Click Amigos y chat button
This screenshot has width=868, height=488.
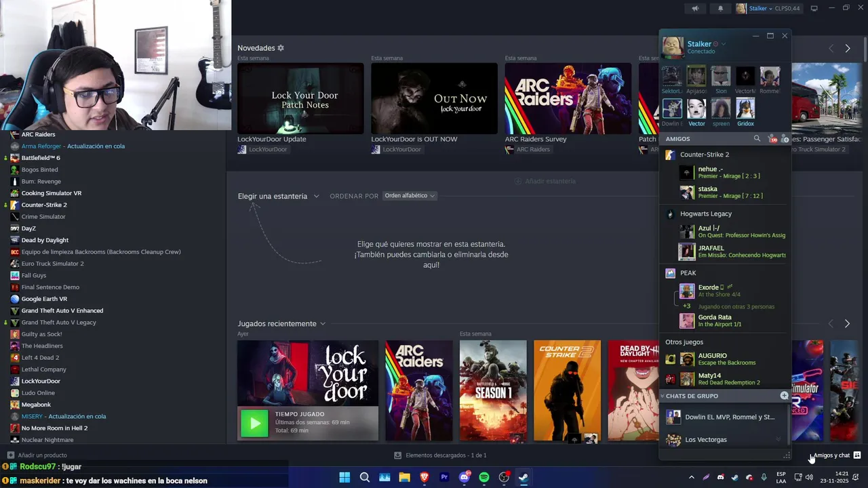pyautogui.click(x=837, y=455)
